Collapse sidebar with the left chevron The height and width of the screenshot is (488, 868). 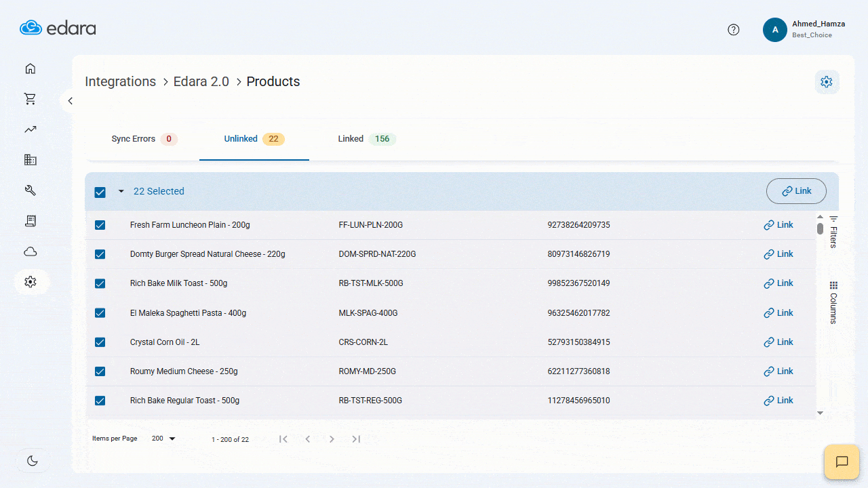pos(69,101)
